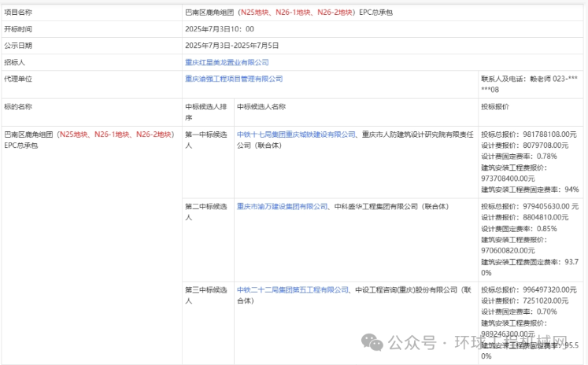
Task: Click the 开标时间 row label
Action: click(x=18, y=29)
